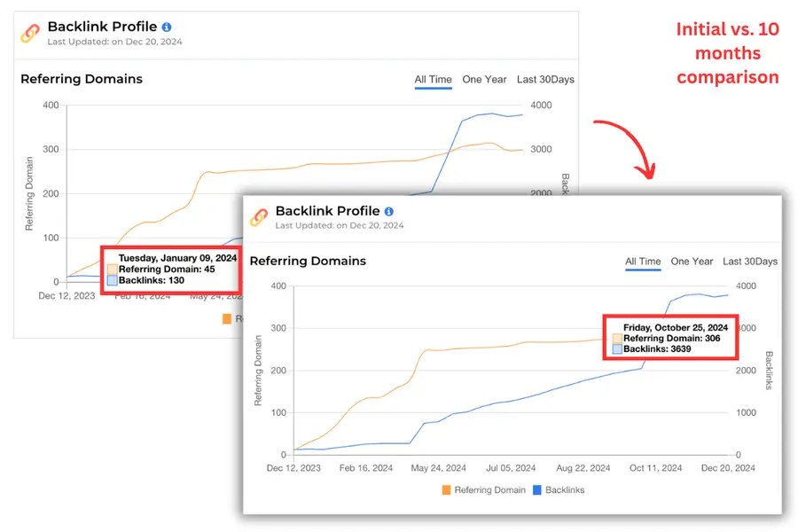Select the blue info icon on the foreground chart
Screen dimensions: 798x532
point(387,212)
